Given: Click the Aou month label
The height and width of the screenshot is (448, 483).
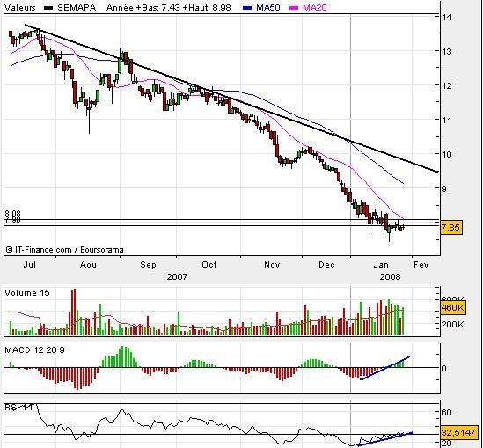Looking at the screenshot, I should (88, 265).
